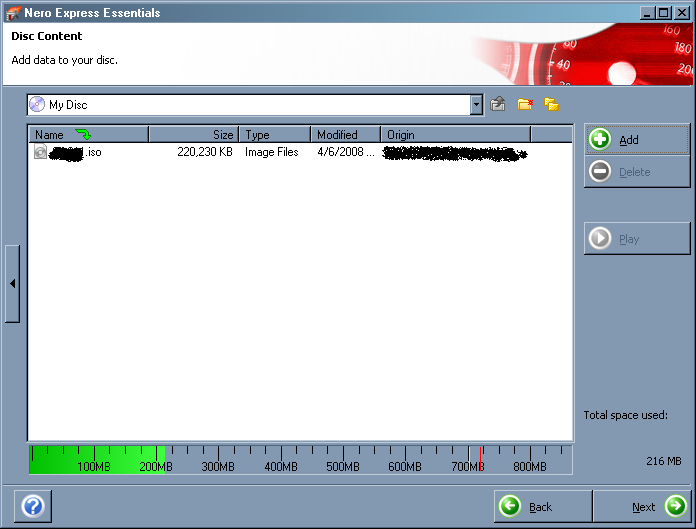Expand the left side panel arrow

point(12,284)
